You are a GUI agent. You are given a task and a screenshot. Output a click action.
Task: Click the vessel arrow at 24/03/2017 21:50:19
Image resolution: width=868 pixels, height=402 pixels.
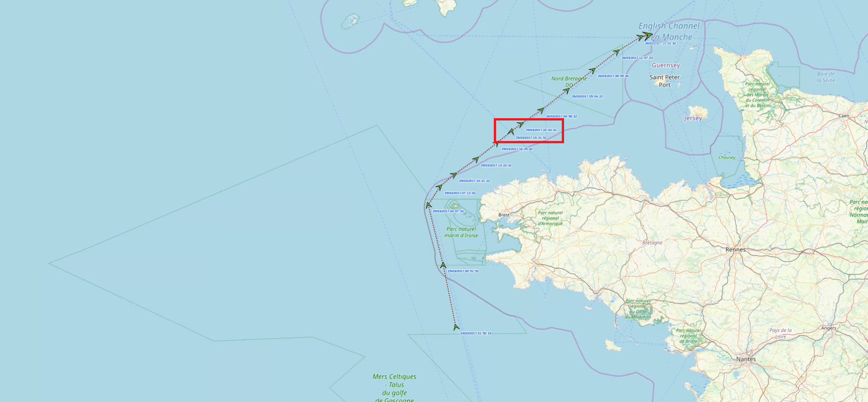[x=456, y=327]
